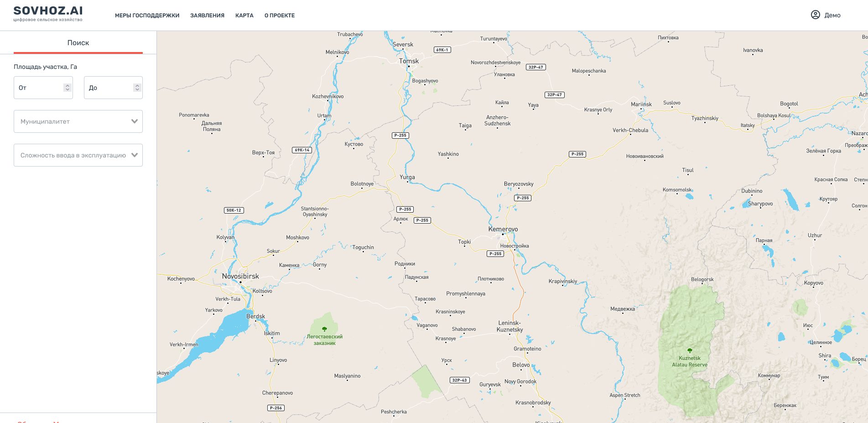Screen dimensions: 868x423
Task: Click the stepper arrows in От field
Action: tap(68, 88)
